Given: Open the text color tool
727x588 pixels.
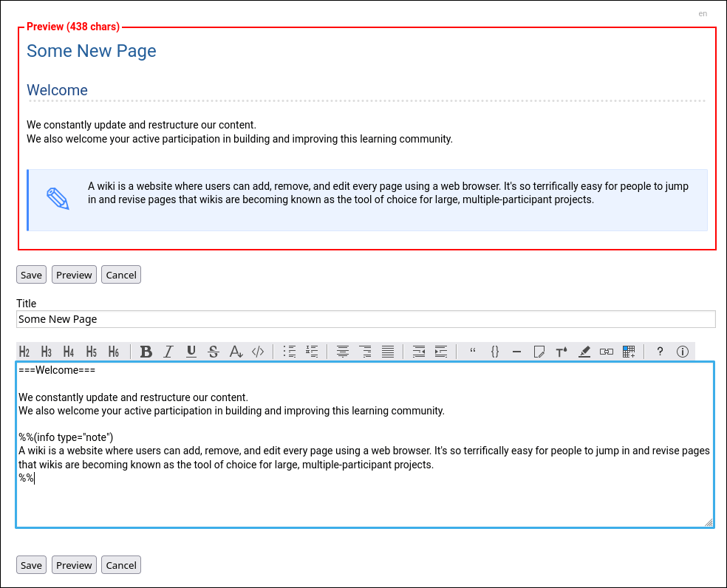Looking at the screenshot, I should [x=236, y=352].
